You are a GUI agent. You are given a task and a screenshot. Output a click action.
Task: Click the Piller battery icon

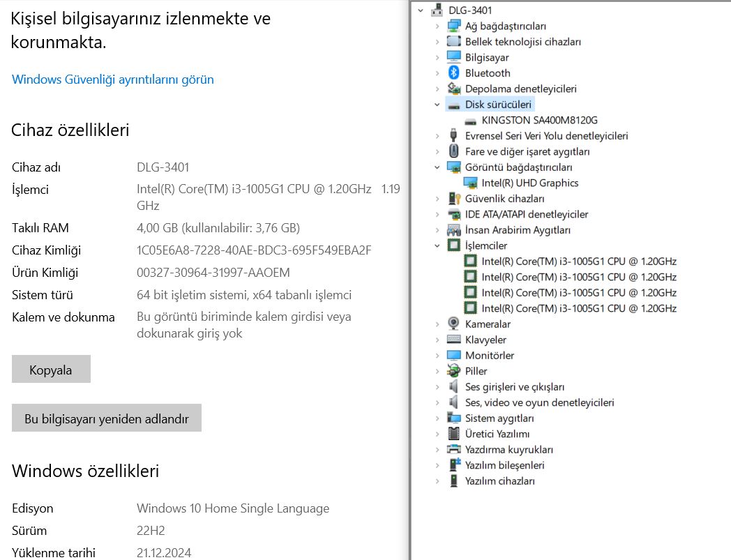[453, 371]
